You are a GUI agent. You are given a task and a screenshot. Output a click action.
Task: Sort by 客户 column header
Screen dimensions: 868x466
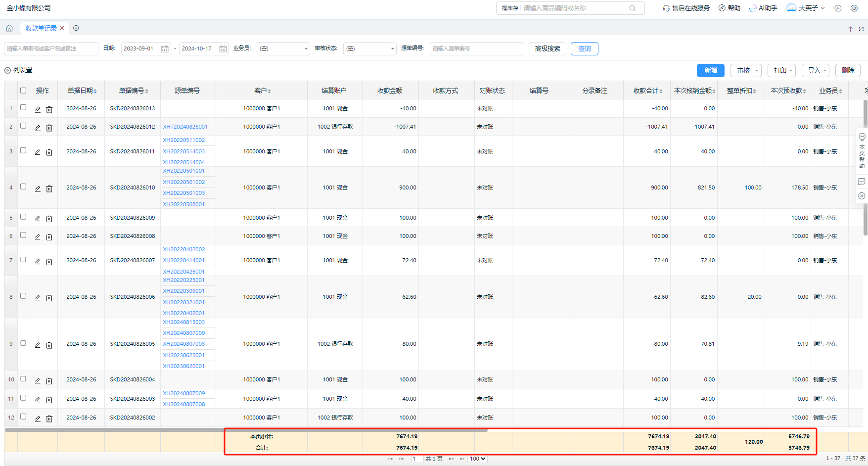pos(263,91)
